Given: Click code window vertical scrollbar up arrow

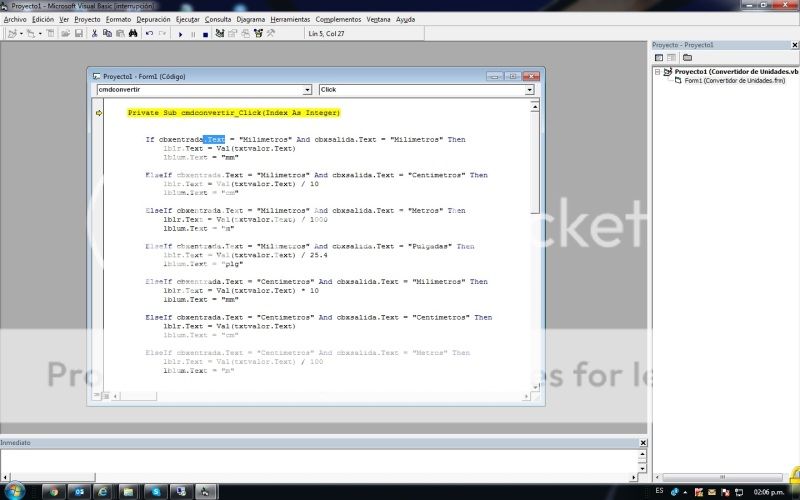Looking at the screenshot, I should [x=535, y=107].
